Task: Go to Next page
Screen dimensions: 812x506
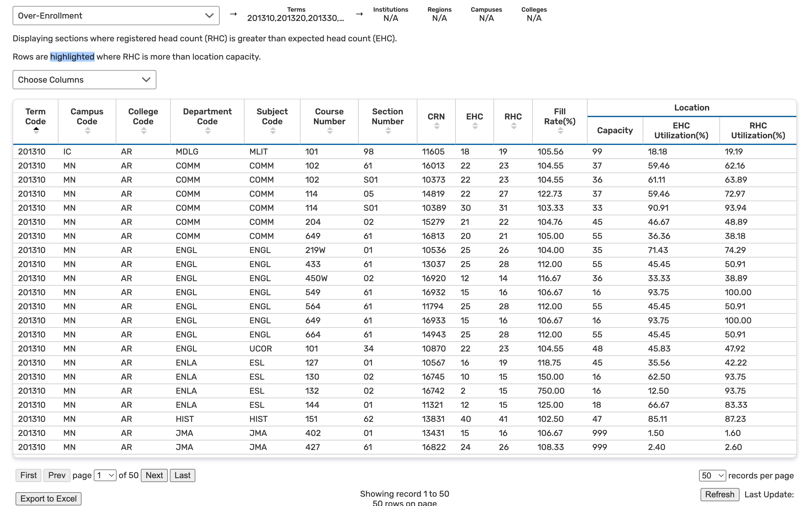Action: [154, 475]
